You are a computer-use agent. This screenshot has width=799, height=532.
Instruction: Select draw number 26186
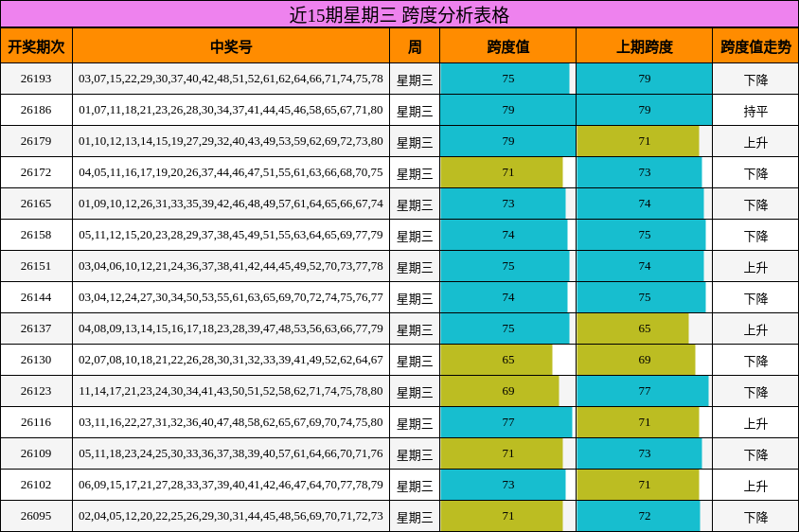36,110
